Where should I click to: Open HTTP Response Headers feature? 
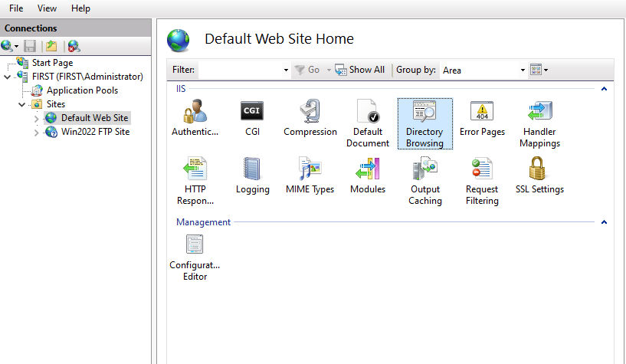tap(195, 181)
